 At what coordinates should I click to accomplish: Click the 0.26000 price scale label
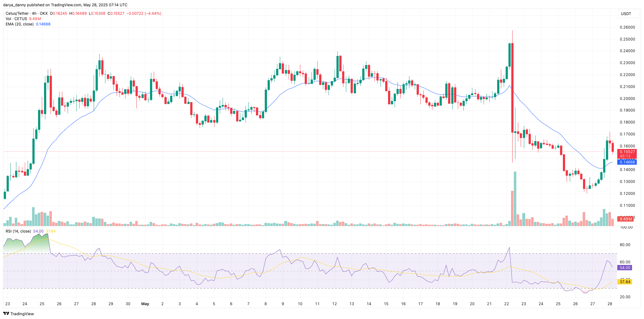tap(627, 27)
